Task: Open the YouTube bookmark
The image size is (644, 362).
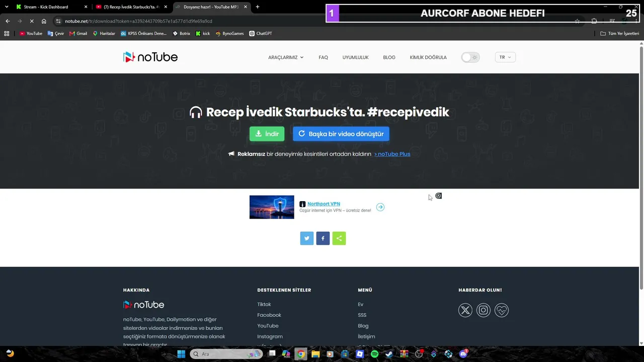Action: 31,34
